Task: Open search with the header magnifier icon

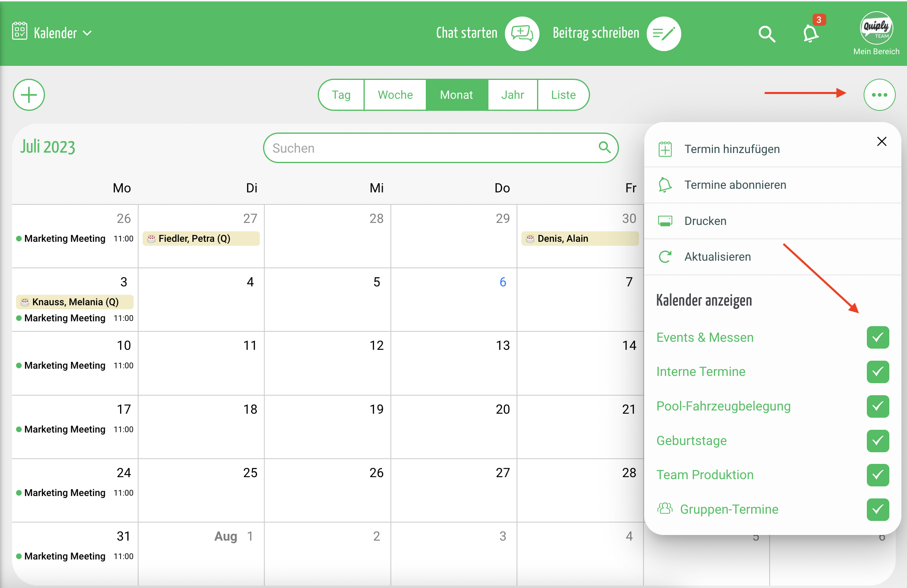Action: coord(766,34)
